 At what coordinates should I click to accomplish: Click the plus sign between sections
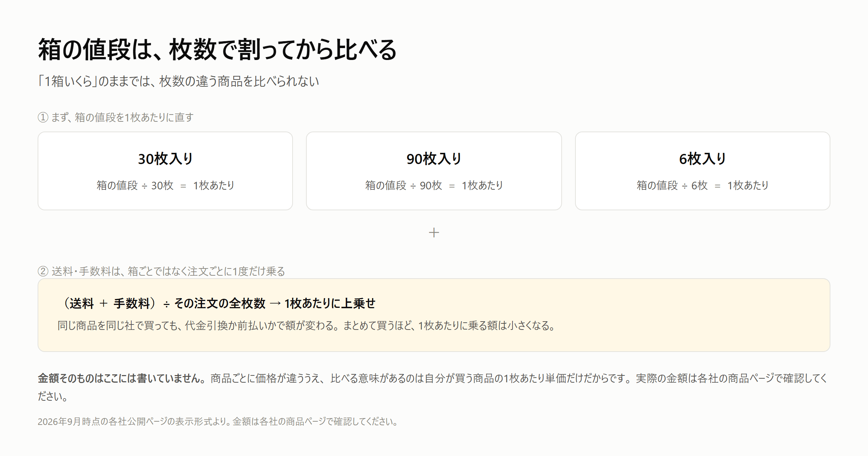pos(434,232)
